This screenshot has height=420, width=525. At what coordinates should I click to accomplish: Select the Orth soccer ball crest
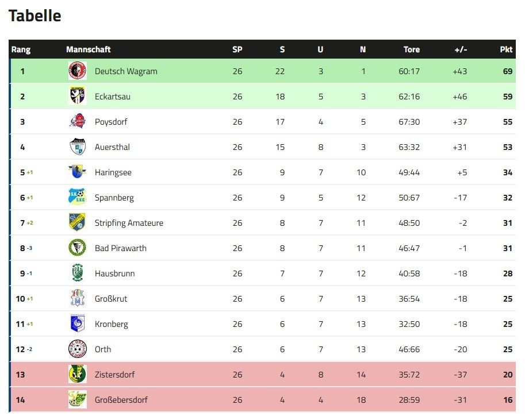78,349
